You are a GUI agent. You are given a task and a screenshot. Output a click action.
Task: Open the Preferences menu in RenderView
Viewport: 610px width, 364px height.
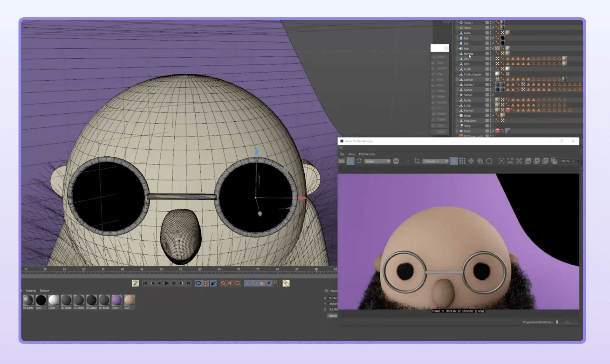367,154
